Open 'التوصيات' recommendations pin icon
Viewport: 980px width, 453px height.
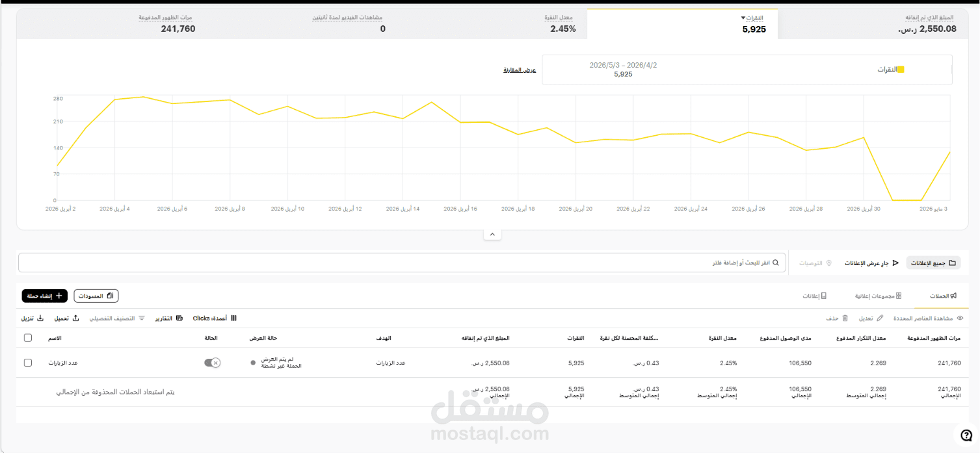click(828, 263)
